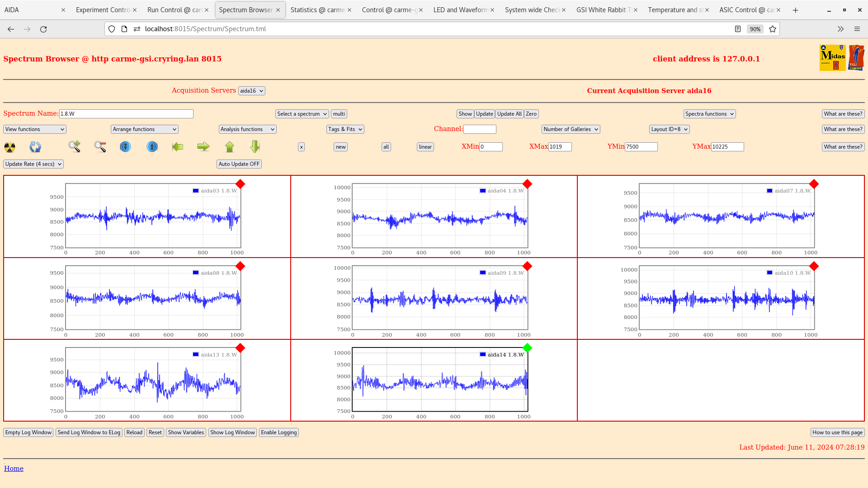
Task: Switch to the Statistics browser tab
Action: [x=317, y=10]
